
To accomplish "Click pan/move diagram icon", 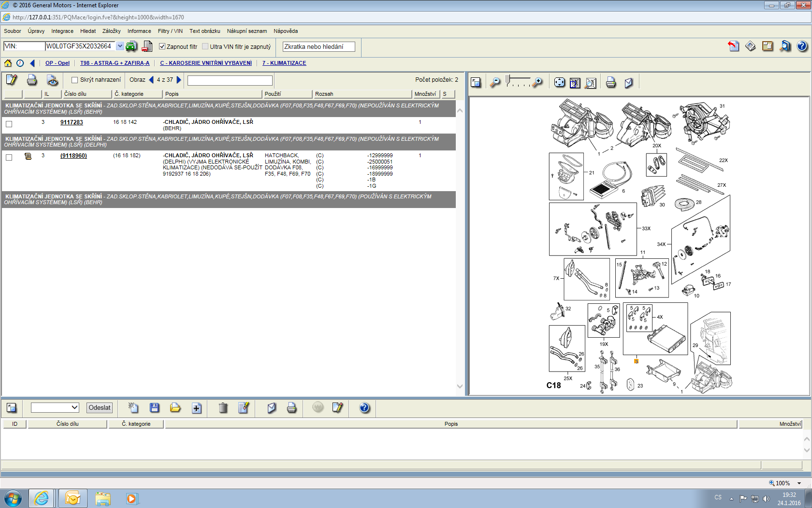I will coord(559,83).
